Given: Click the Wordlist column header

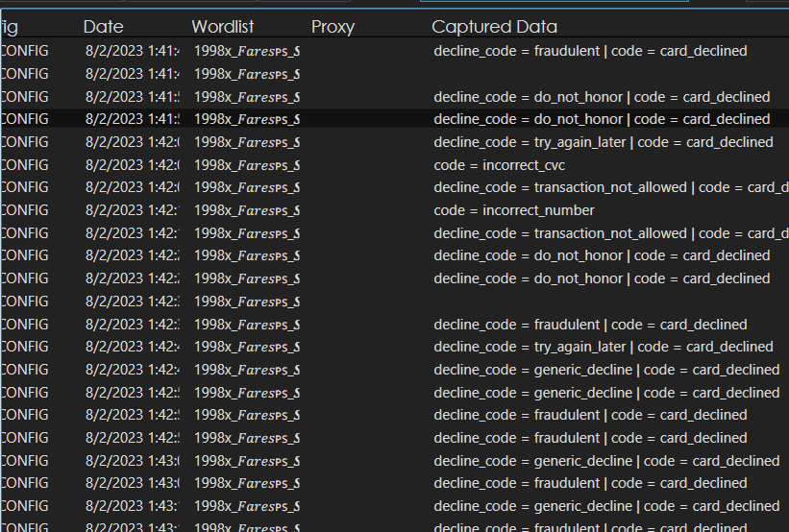Looking at the screenshot, I should click(x=223, y=27).
